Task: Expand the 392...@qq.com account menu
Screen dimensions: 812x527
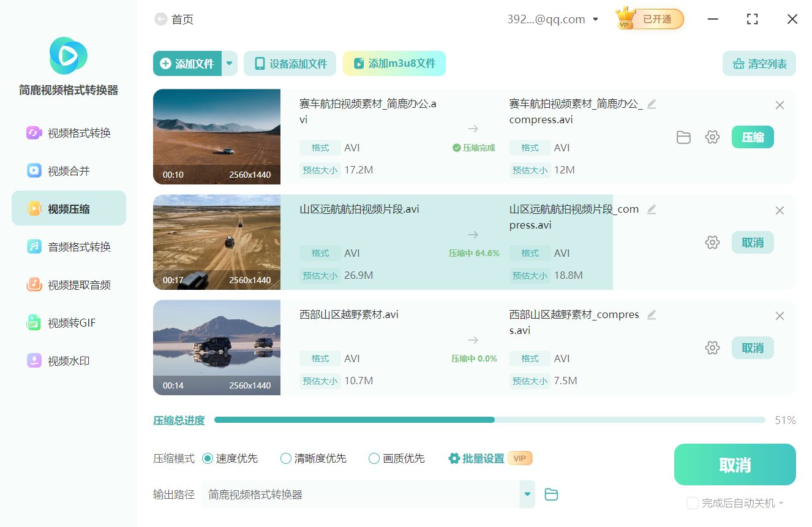Action: [595, 19]
